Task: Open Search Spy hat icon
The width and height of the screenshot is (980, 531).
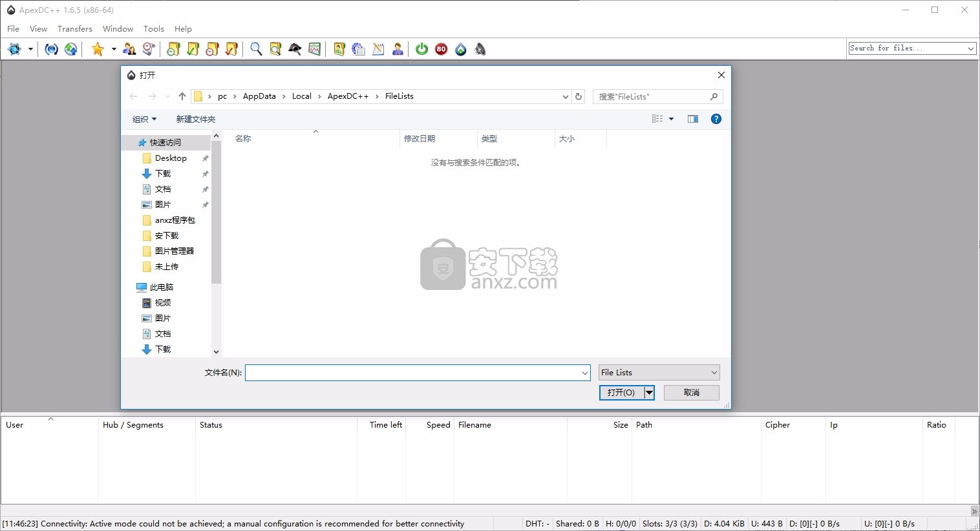Action: (x=295, y=49)
